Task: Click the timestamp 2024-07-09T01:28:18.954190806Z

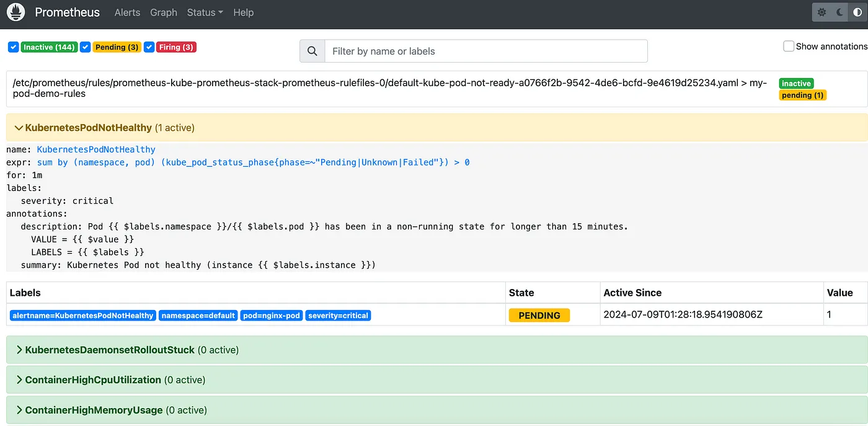Action: (683, 314)
